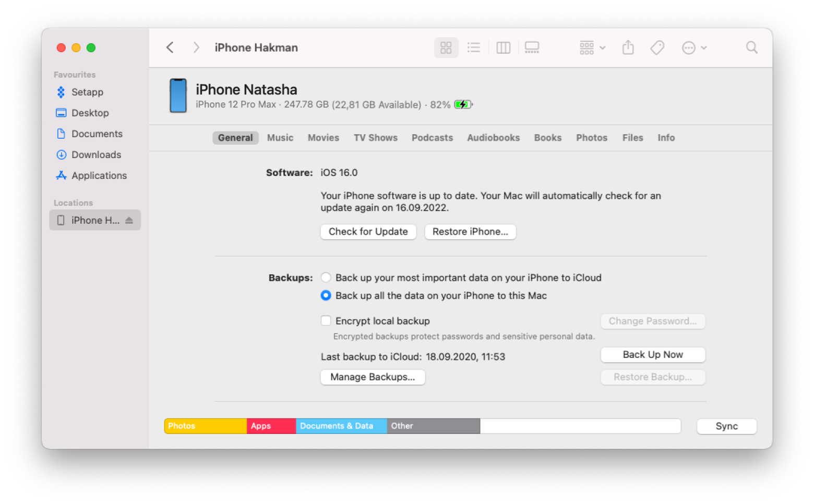Open Search in the toolbar

(x=751, y=47)
